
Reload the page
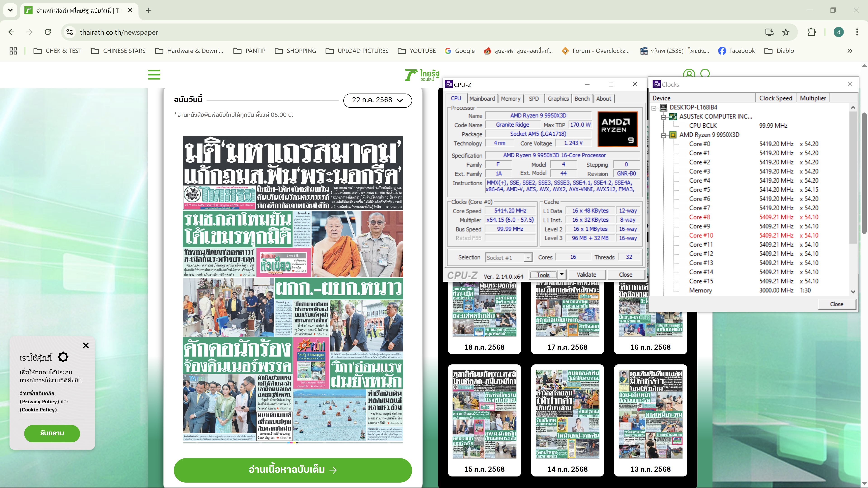tap(48, 32)
